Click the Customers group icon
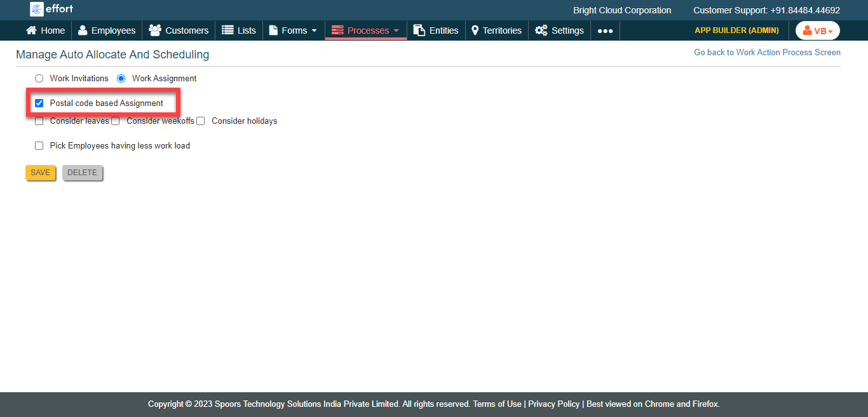The height and width of the screenshot is (417, 868). [154, 30]
